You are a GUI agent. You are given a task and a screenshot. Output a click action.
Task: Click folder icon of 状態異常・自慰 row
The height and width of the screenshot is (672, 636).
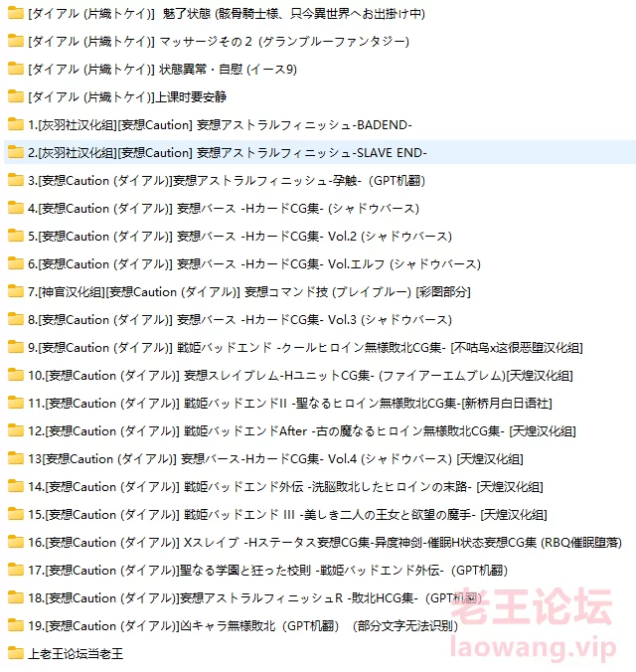point(16,69)
